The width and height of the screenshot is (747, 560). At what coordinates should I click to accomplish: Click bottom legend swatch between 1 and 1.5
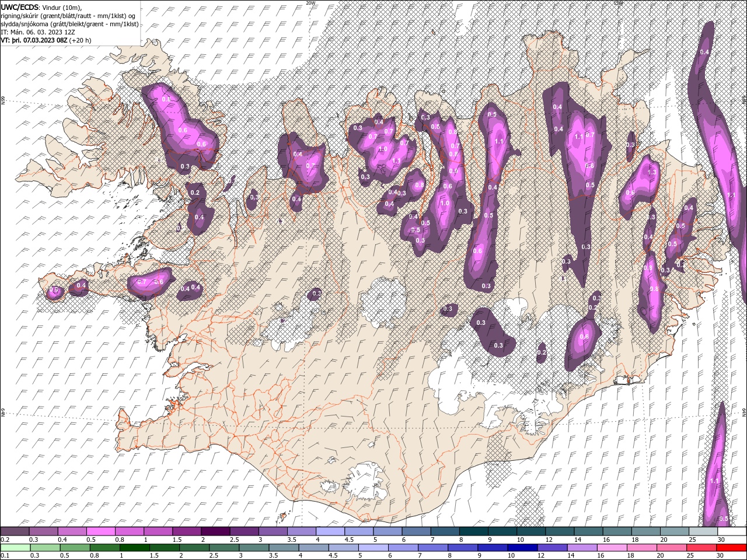135,548
